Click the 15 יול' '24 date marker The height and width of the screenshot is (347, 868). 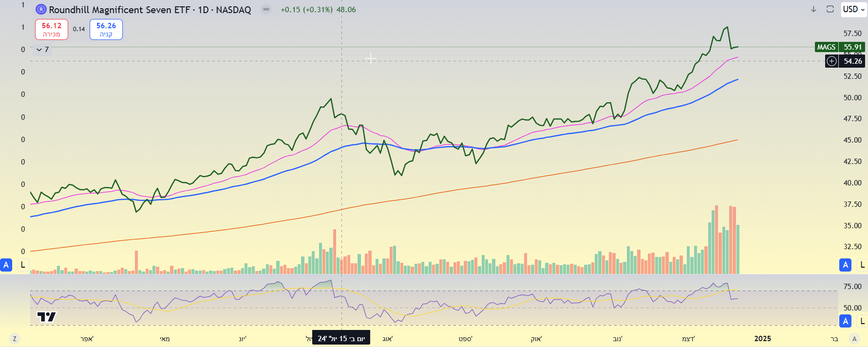point(341,338)
